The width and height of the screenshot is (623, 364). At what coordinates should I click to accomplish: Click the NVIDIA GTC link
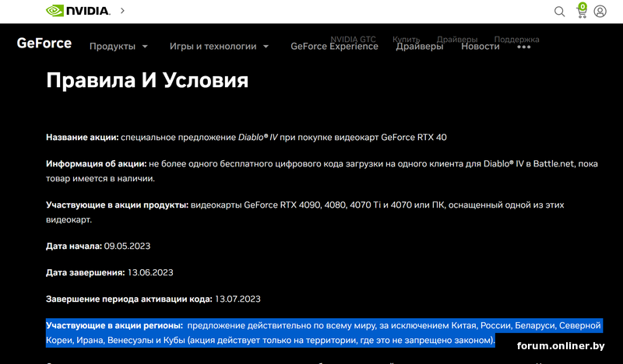[353, 39]
